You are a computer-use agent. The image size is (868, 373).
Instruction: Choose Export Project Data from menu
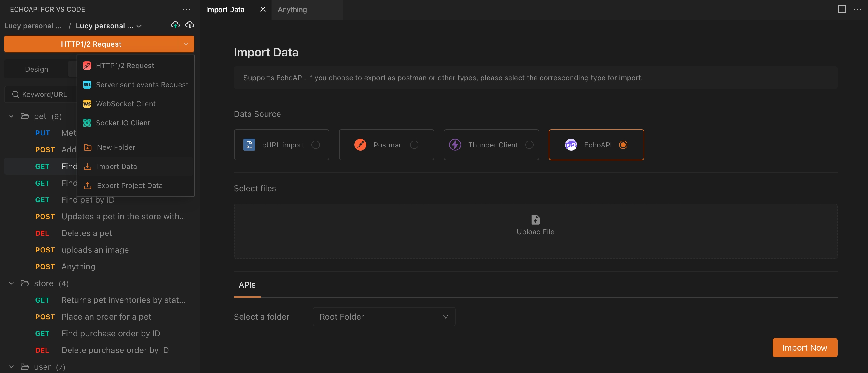tap(135, 186)
